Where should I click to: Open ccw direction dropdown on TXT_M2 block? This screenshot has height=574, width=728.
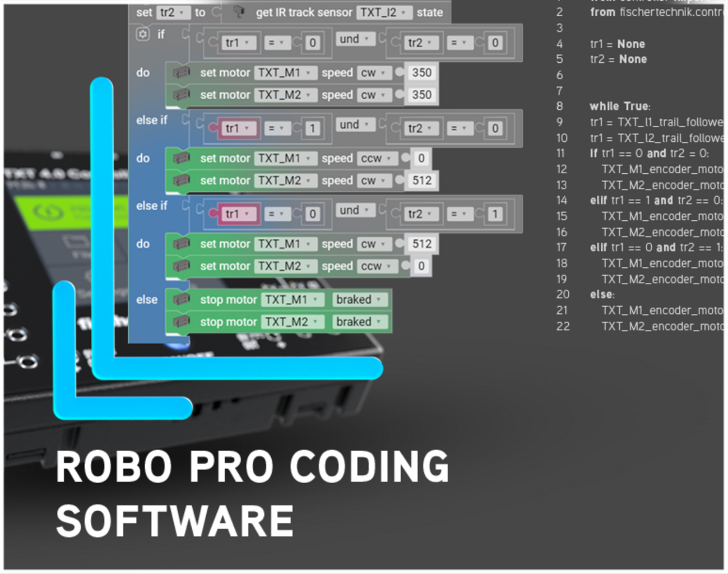click(x=375, y=266)
